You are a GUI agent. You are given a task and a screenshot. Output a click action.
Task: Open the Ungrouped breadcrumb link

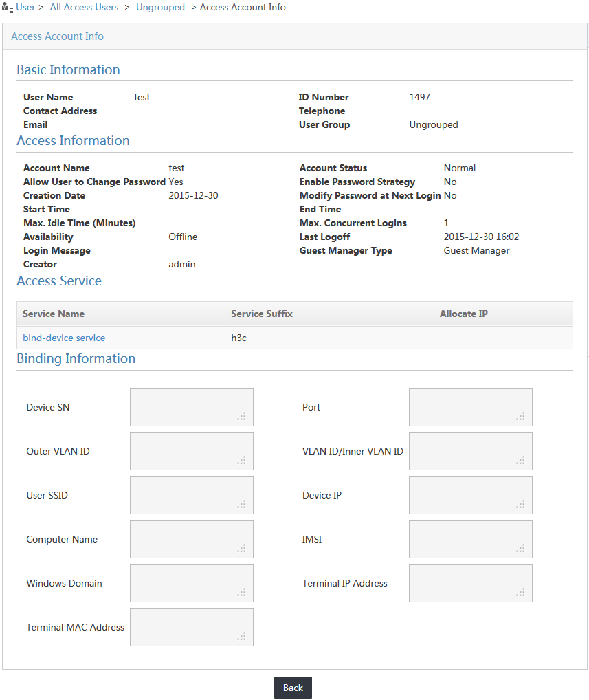[x=160, y=7]
